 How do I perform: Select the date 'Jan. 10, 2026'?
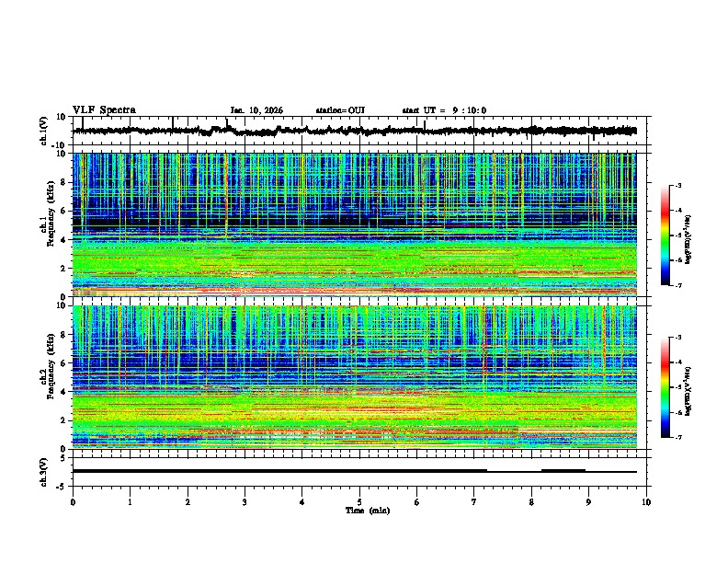256,110
